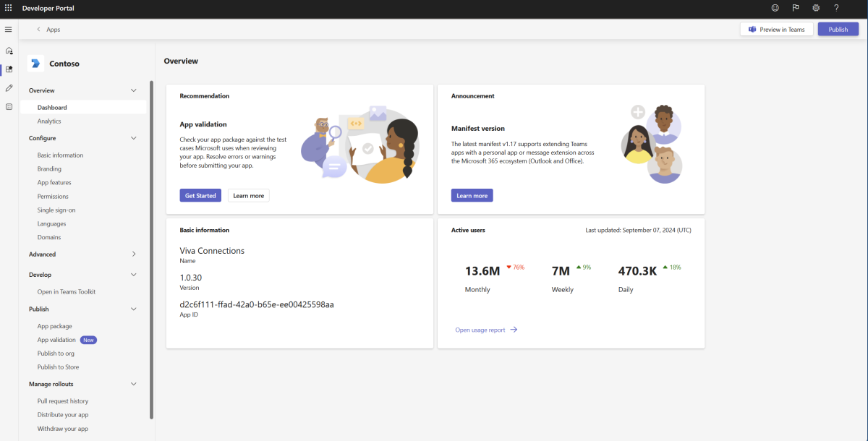868x441 pixels.
Task: Open the Tools pencil icon in rail
Action: coord(9,87)
